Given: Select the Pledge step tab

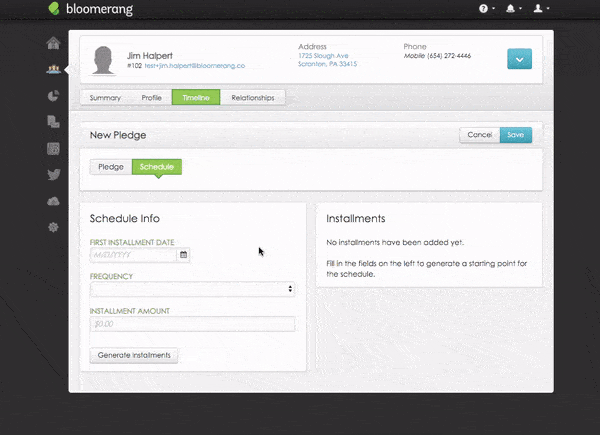Looking at the screenshot, I should [x=110, y=167].
